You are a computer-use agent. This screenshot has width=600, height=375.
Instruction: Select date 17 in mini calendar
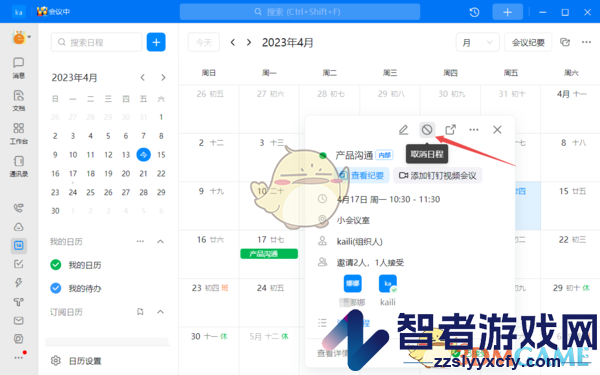point(73,173)
